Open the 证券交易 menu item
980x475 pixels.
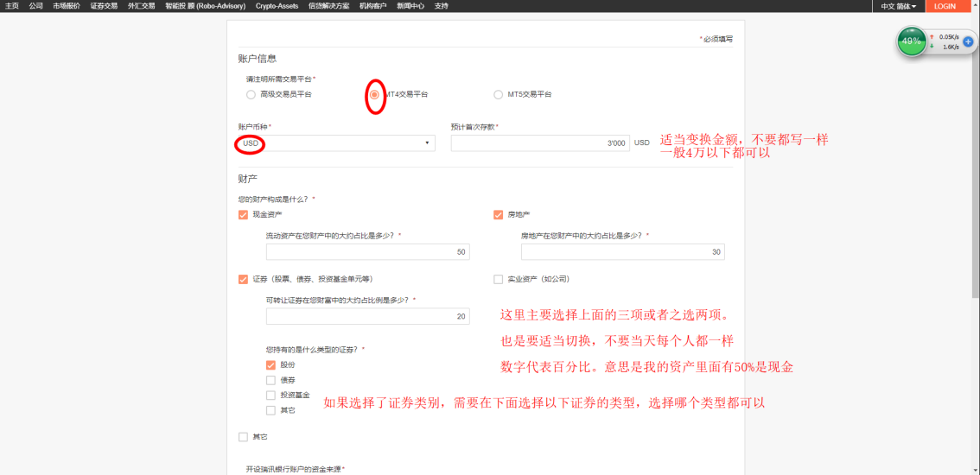pos(104,6)
